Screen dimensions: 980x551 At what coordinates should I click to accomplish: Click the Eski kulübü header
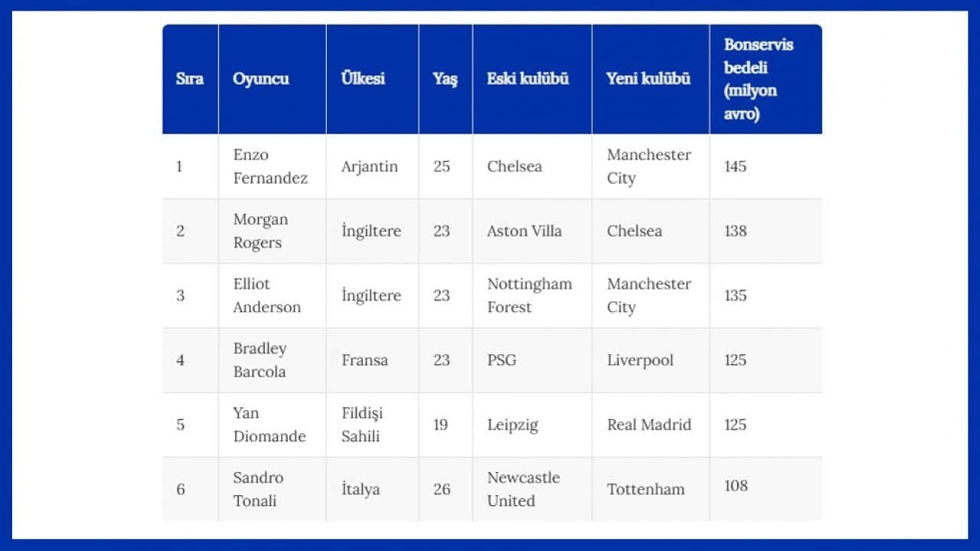528,78
